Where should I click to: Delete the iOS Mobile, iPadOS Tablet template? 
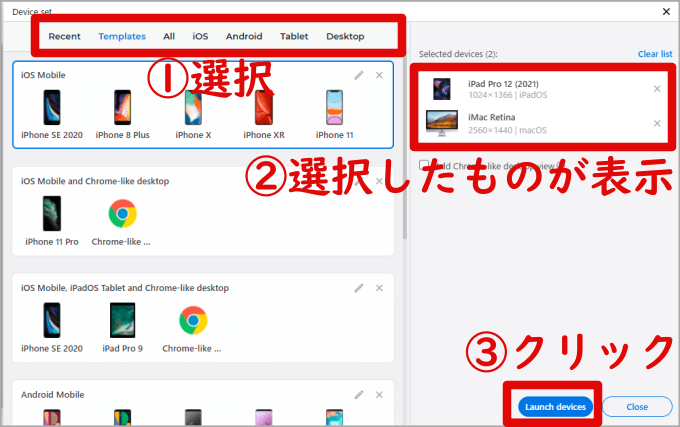[379, 288]
